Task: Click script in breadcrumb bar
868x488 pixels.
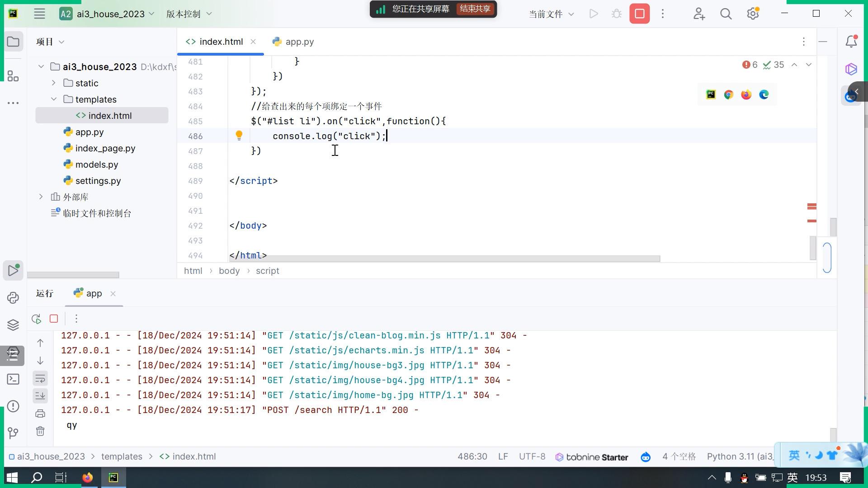Action: (267, 271)
